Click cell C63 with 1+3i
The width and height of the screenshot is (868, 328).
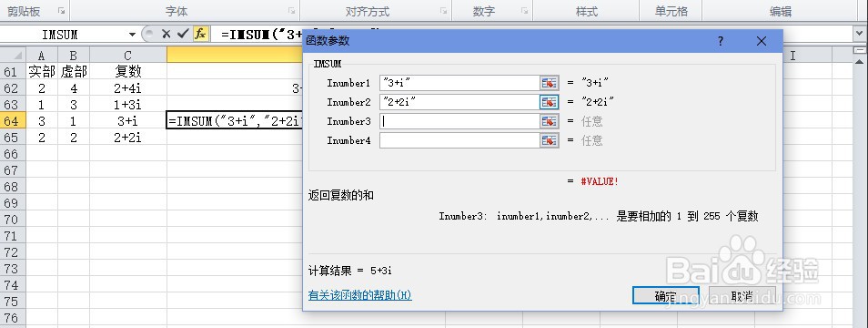coord(128,104)
